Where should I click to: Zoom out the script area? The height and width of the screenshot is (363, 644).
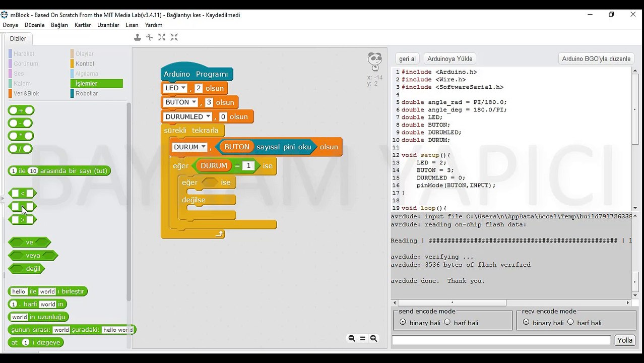(352, 338)
